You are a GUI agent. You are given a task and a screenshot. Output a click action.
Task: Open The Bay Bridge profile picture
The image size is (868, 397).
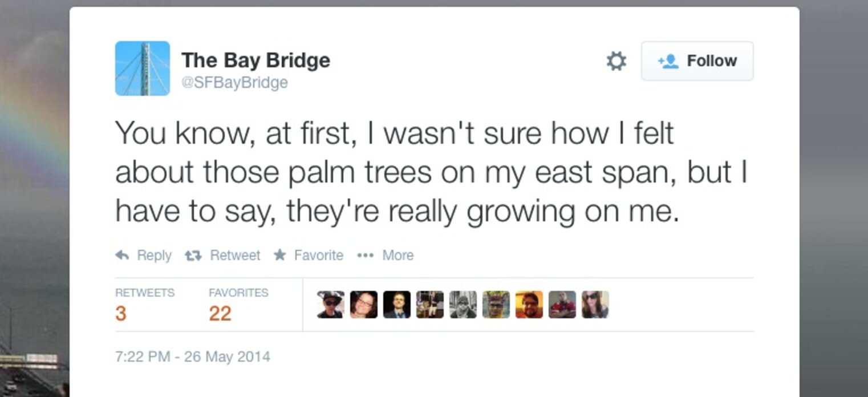pyautogui.click(x=143, y=68)
